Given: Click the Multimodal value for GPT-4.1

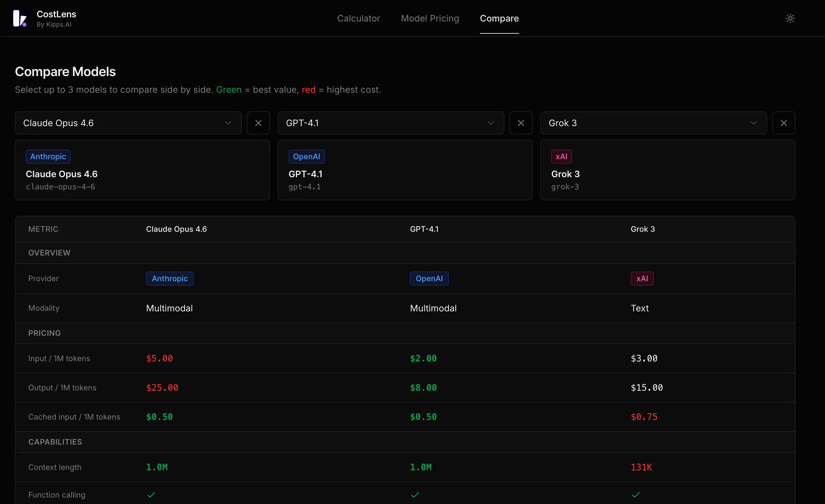Looking at the screenshot, I should 433,308.
